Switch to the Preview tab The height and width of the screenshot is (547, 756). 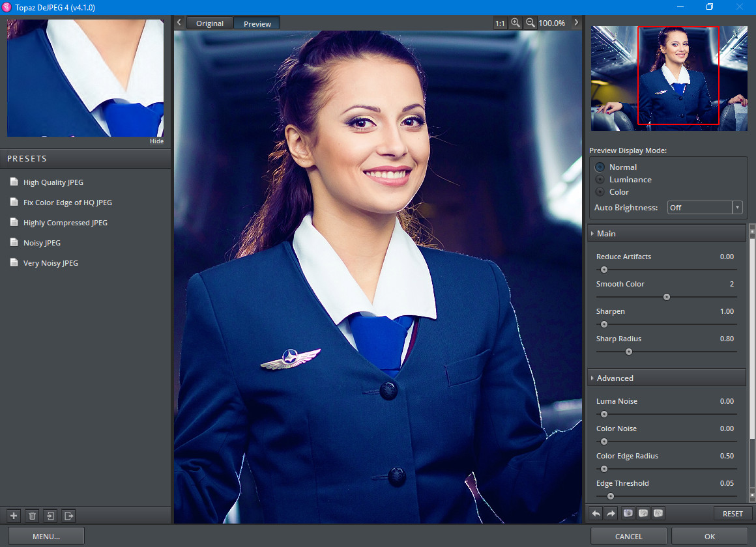(257, 23)
